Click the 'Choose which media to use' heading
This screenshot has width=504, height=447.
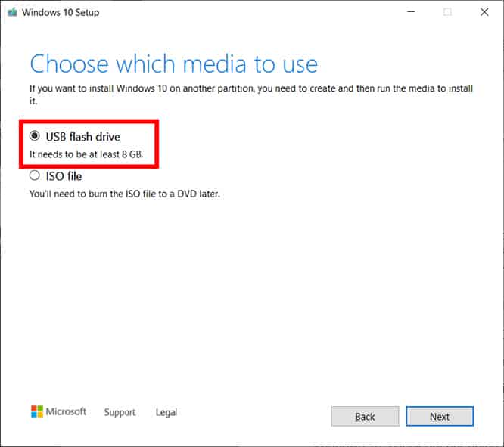pos(173,63)
